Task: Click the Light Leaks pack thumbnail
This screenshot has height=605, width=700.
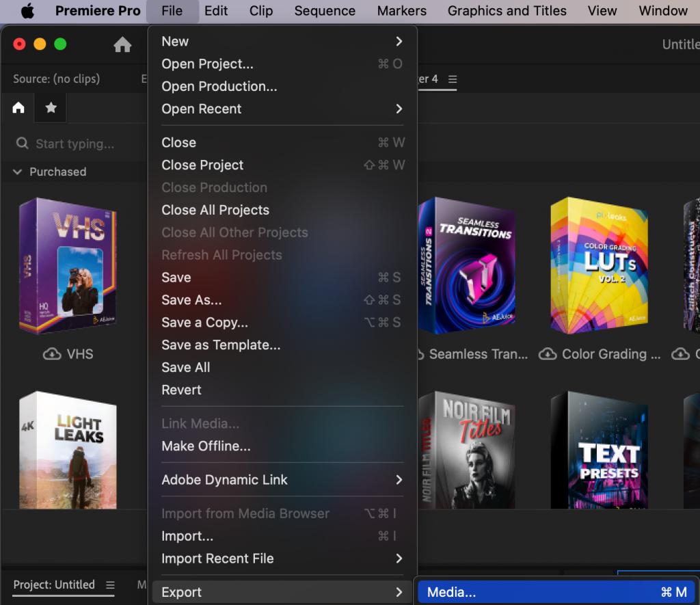Action: (67, 450)
